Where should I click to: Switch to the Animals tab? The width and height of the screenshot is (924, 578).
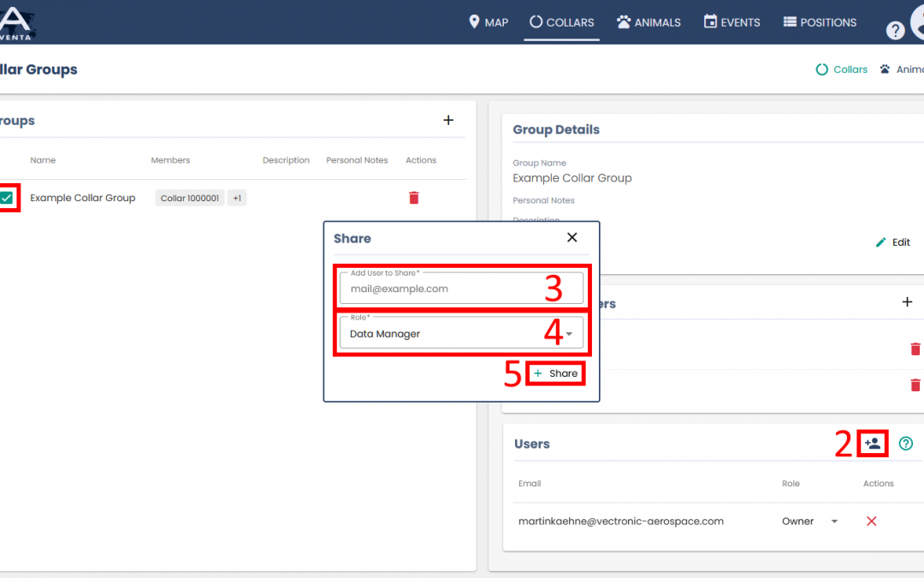[x=649, y=22]
